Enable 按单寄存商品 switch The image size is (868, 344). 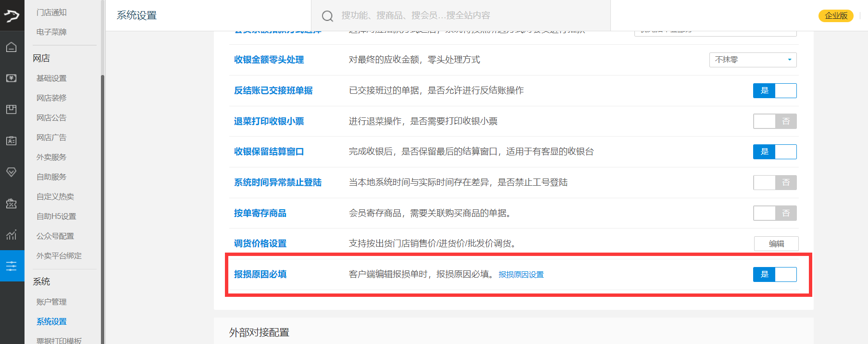[x=775, y=213]
